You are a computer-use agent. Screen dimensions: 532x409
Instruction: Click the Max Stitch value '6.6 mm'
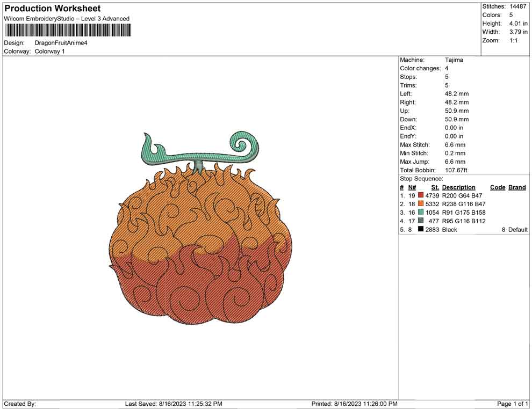[455, 145]
